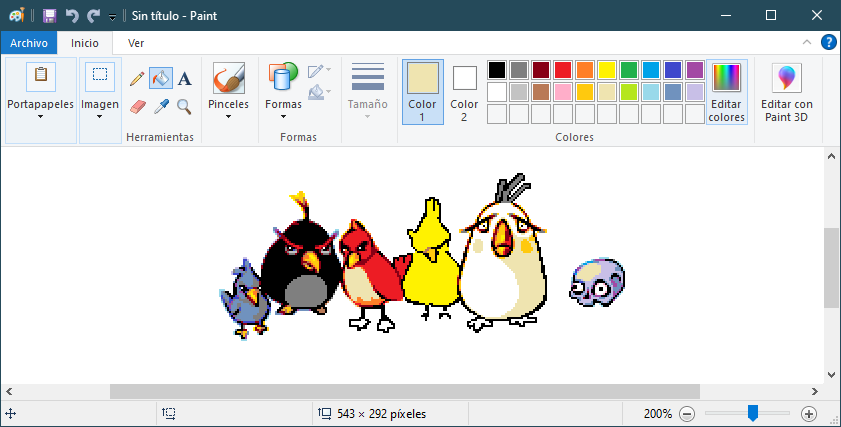
Task: Click the scroll left arrow
Action: click(9, 392)
